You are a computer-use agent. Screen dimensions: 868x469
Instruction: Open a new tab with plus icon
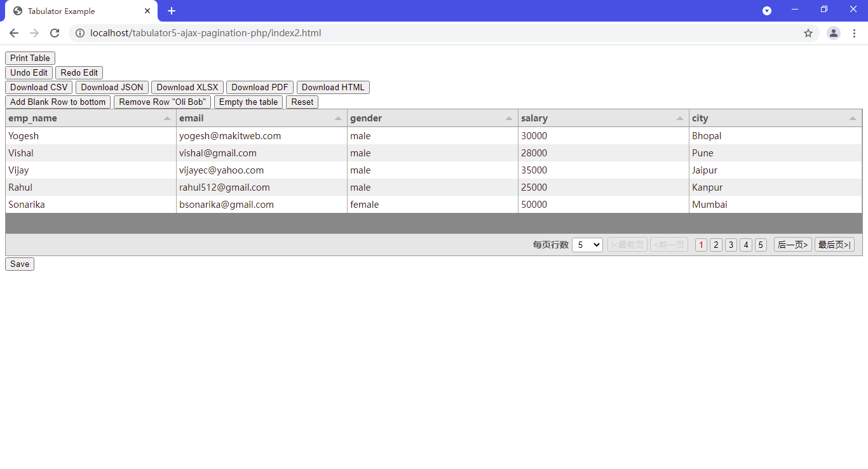tap(172, 11)
